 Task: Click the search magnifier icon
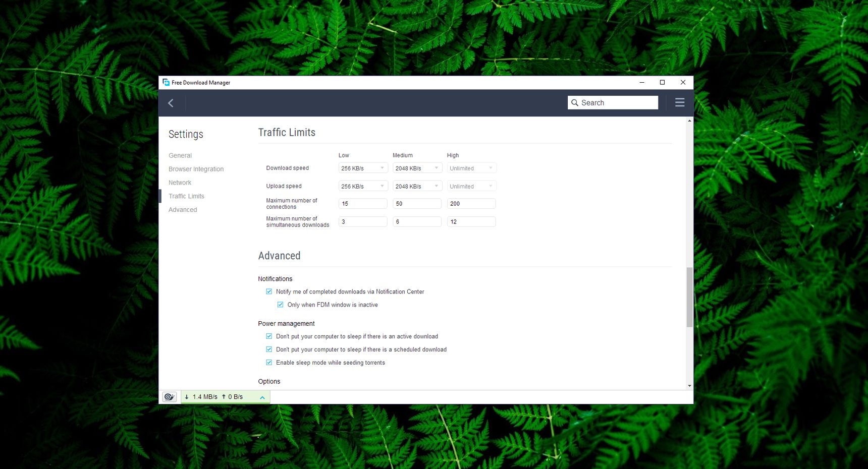(574, 102)
